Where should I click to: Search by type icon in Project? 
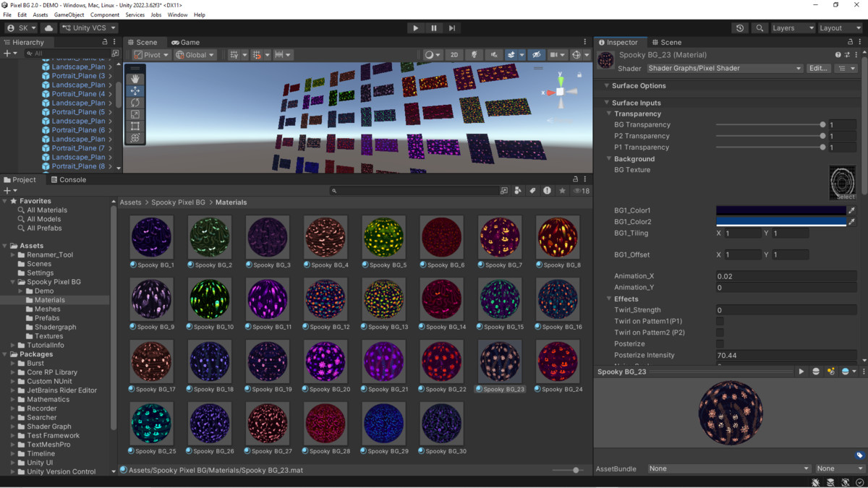click(518, 191)
